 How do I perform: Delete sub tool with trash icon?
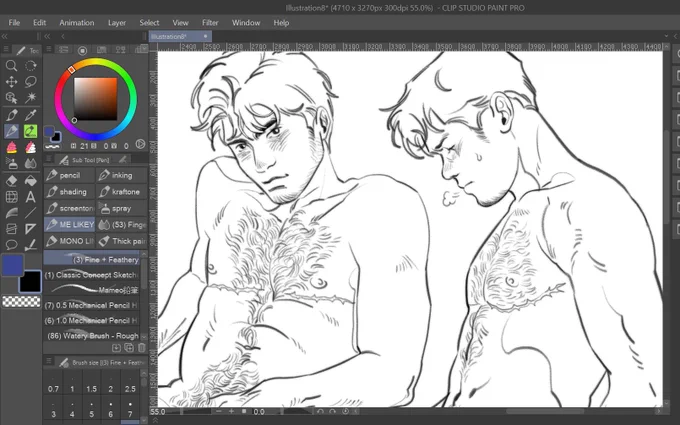141,347
